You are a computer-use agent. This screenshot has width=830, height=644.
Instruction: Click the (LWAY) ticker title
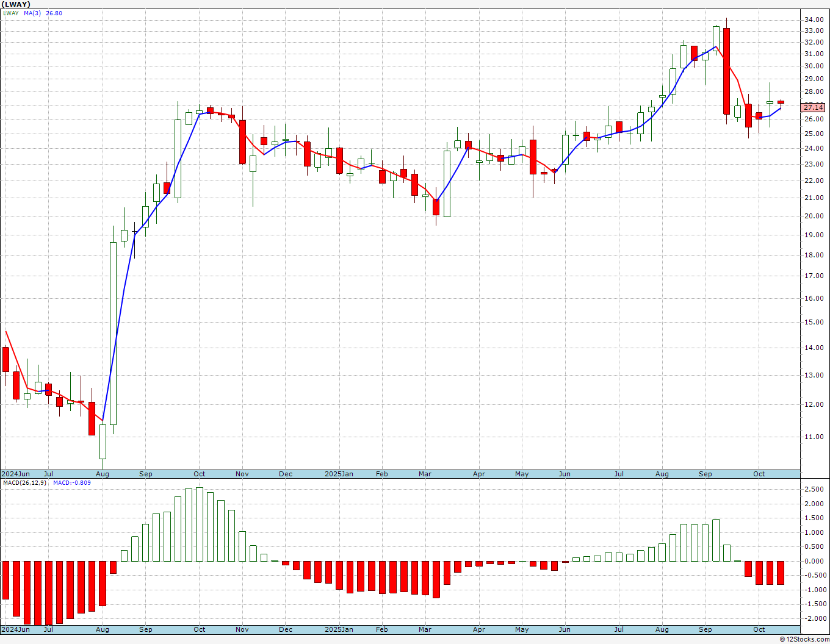[x=16, y=4]
